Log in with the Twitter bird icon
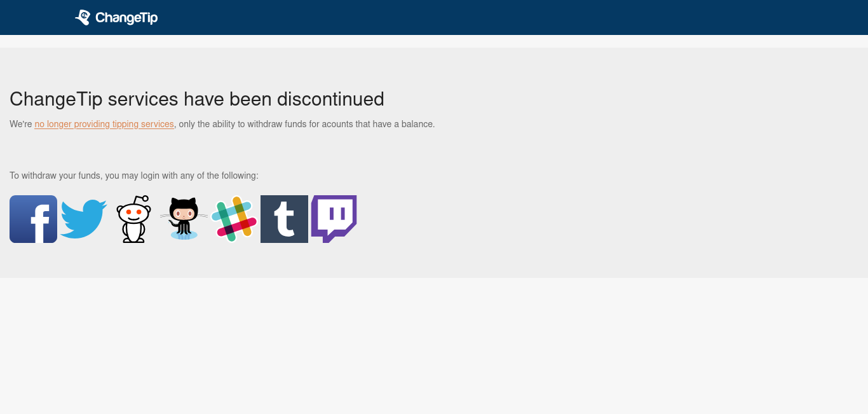Viewport: 868px width, 414px height. click(x=83, y=219)
